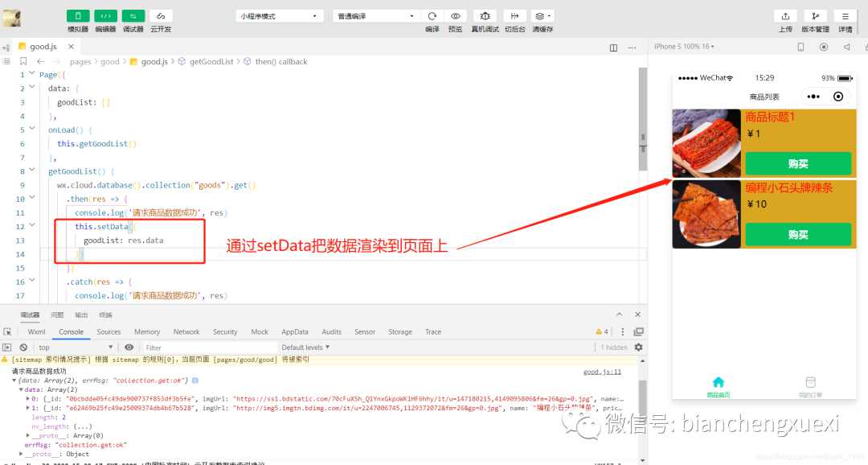Click the upload (上传) icon
This screenshot has height=465, width=868.
click(x=785, y=16)
